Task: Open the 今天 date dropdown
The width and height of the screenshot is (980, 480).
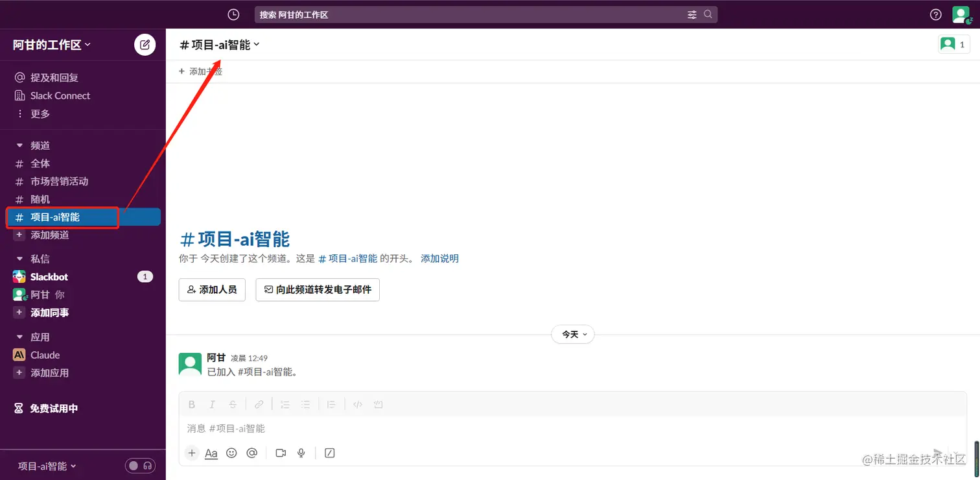Action: click(x=573, y=335)
